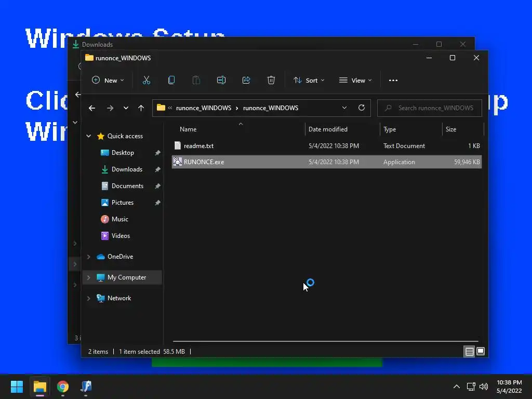Viewport: 532px width, 399px height.
Task: Open the See more ellipsis menu
Action: click(x=393, y=81)
